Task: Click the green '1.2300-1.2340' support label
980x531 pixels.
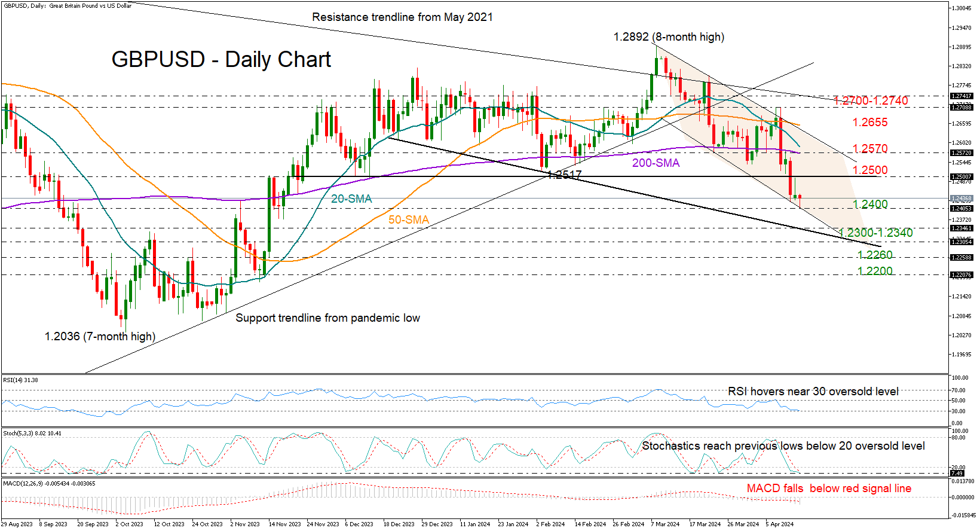Action: pos(875,233)
